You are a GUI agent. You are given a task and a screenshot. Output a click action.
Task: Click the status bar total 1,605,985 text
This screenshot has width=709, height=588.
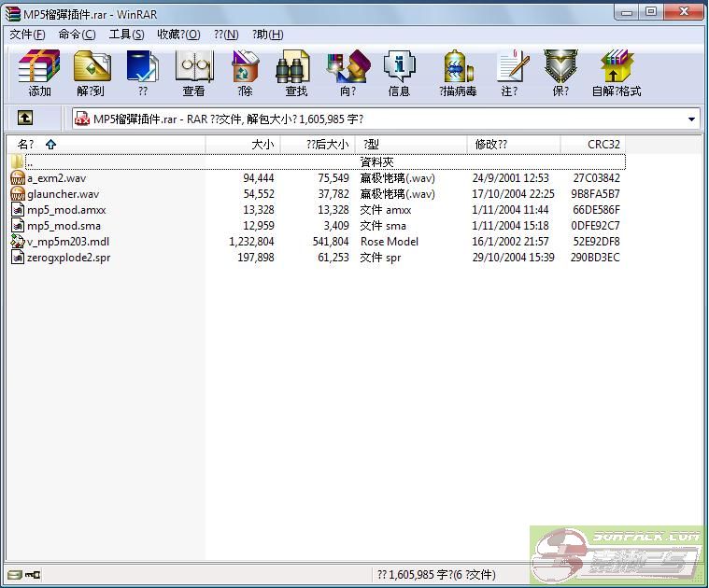436,574
